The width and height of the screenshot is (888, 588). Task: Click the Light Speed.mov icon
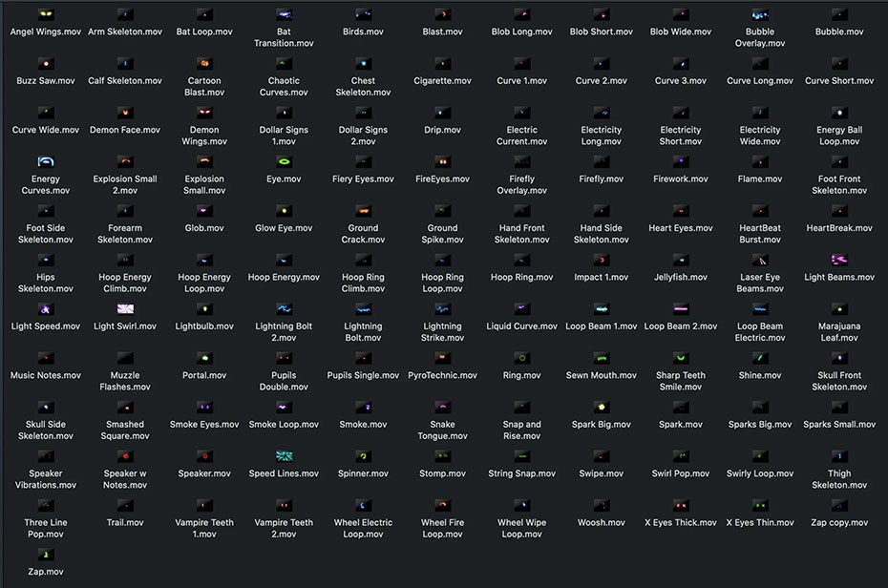[x=46, y=309]
